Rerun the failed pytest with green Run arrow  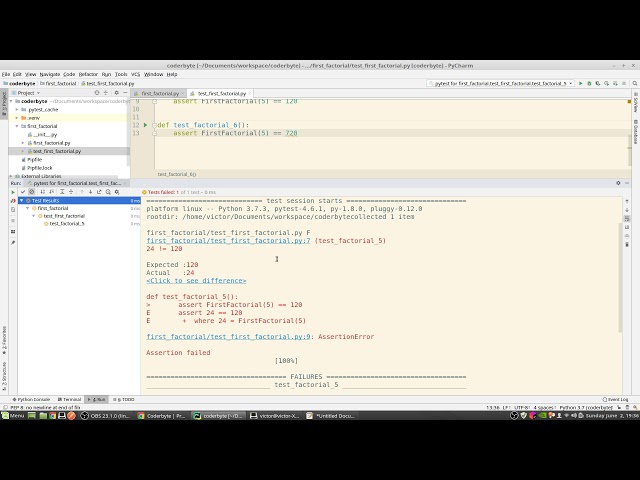(13, 192)
